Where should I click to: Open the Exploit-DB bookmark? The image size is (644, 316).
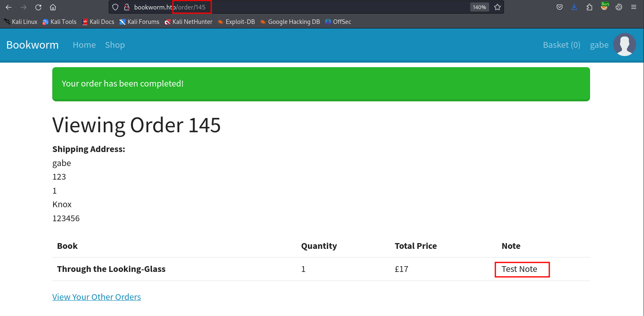coord(236,22)
